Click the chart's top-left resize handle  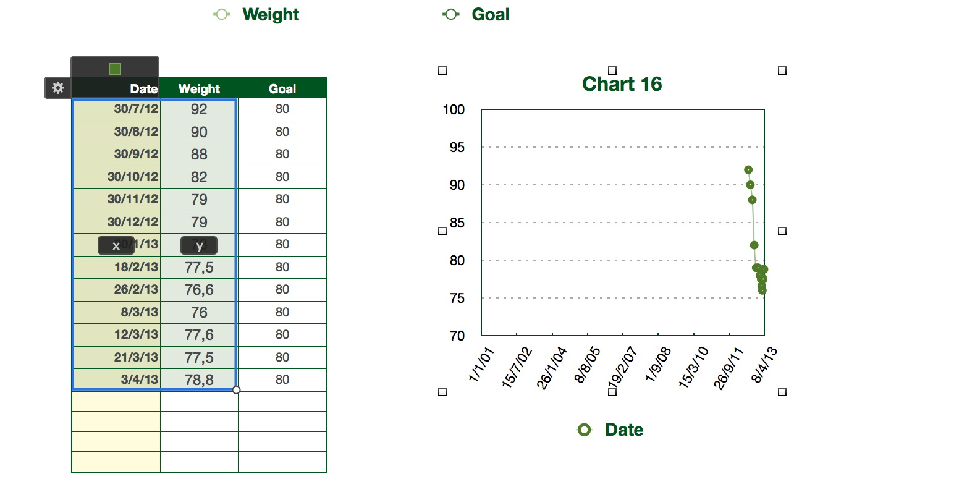pos(442,70)
